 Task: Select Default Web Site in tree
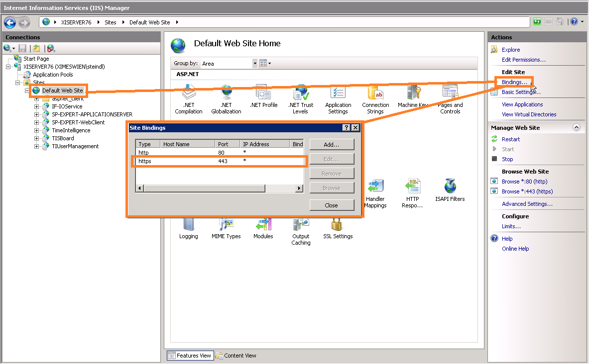tap(62, 91)
